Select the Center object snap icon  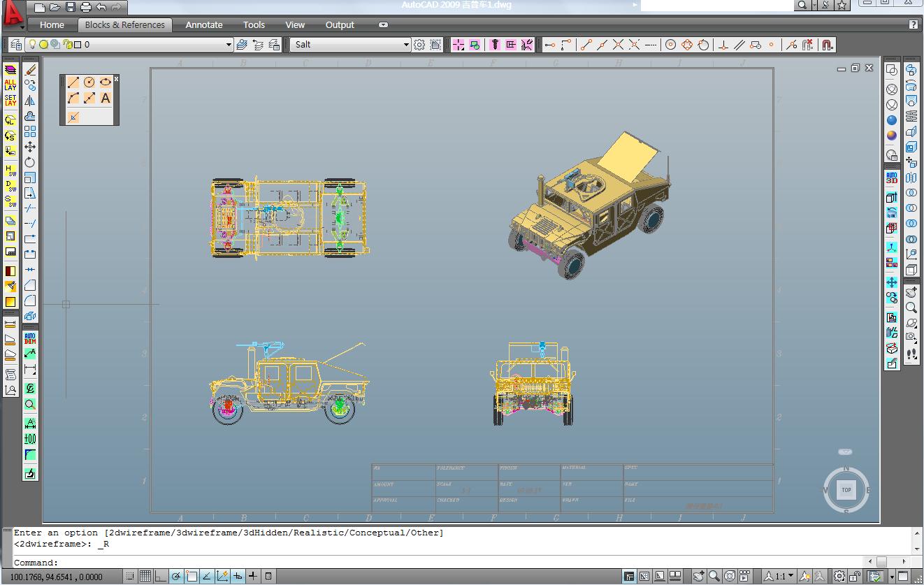670,45
